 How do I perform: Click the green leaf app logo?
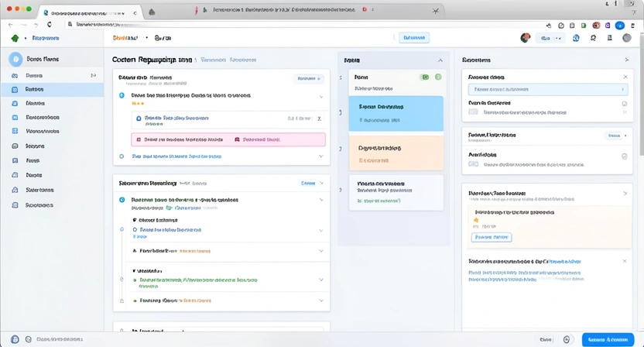tap(15, 38)
